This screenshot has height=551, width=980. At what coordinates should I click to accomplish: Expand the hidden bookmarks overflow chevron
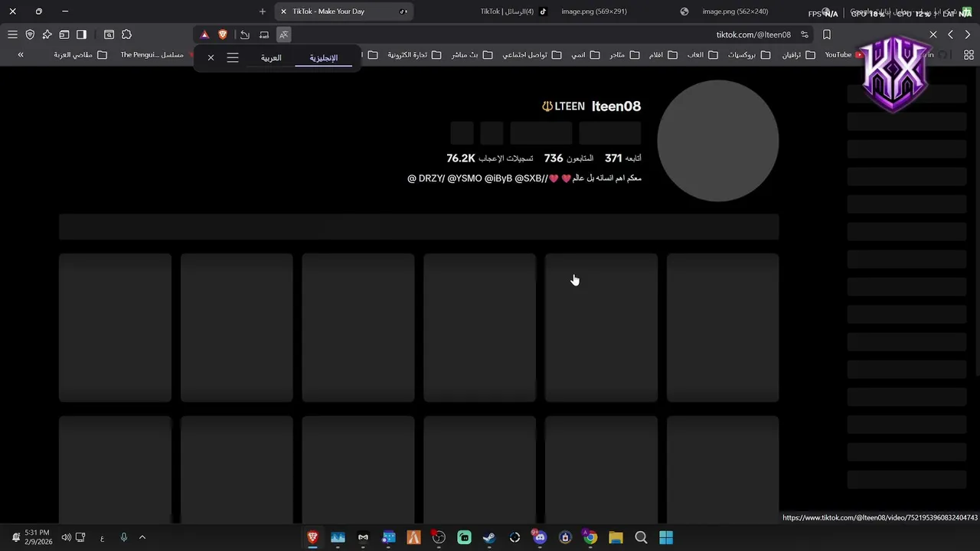tap(21, 55)
